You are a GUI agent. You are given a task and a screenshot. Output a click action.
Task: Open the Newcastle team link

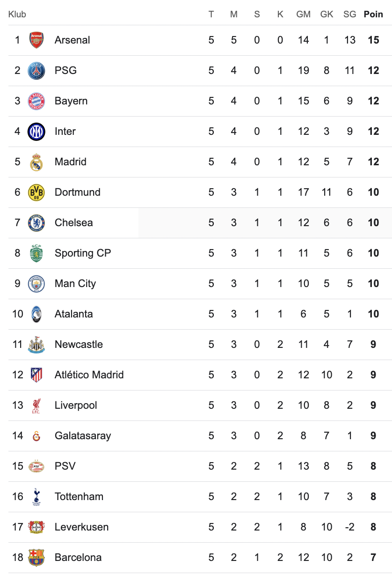[79, 345]
